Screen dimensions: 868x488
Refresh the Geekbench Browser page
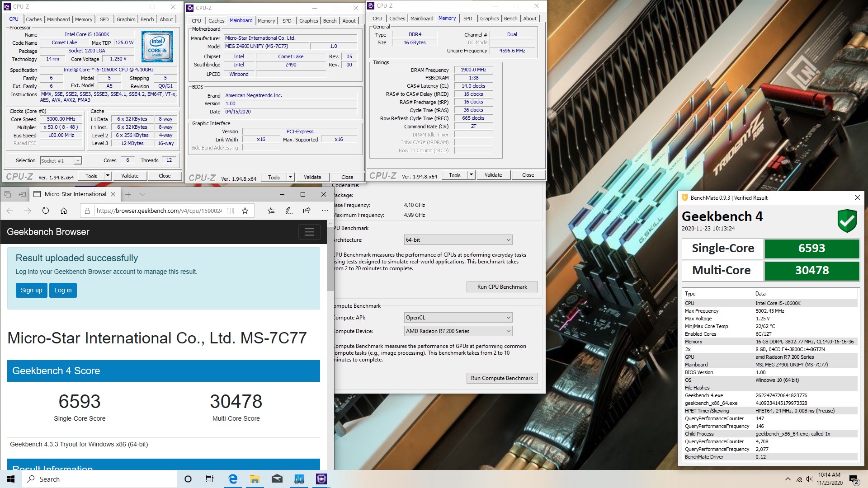coord(46,211)
